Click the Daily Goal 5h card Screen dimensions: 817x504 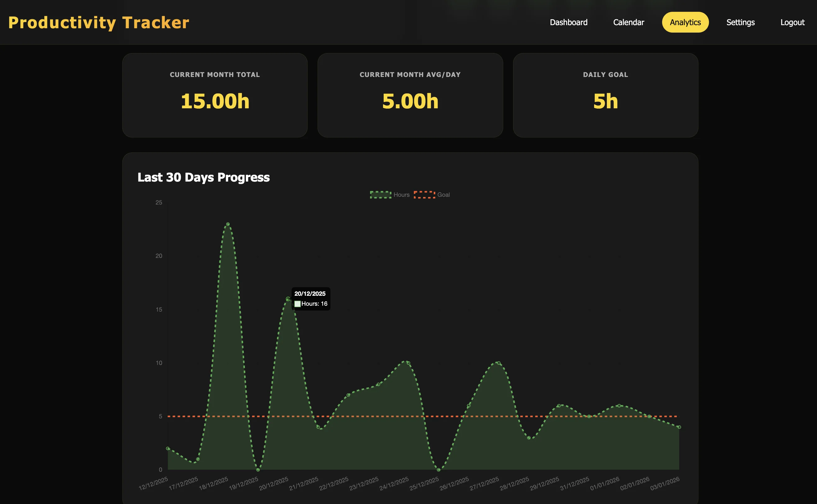605,95
